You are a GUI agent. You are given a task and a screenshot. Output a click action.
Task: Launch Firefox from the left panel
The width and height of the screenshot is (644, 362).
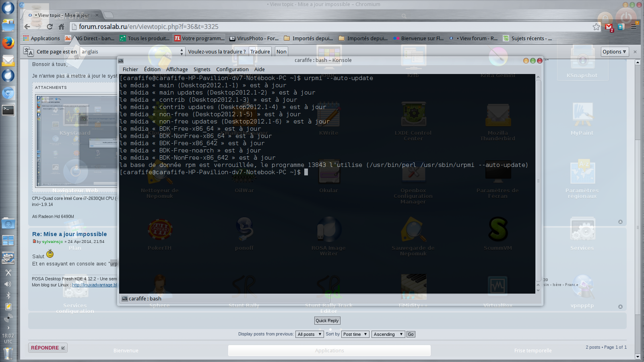[8, 43]
